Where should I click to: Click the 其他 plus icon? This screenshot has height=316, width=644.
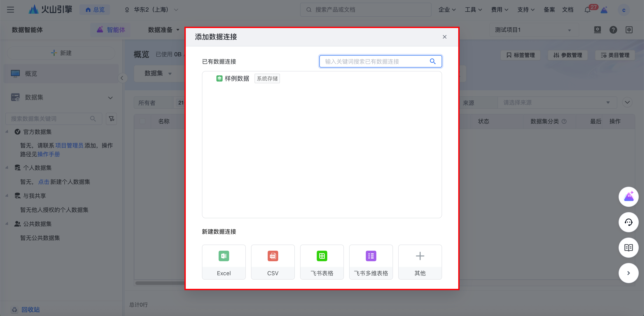point(420,256)
